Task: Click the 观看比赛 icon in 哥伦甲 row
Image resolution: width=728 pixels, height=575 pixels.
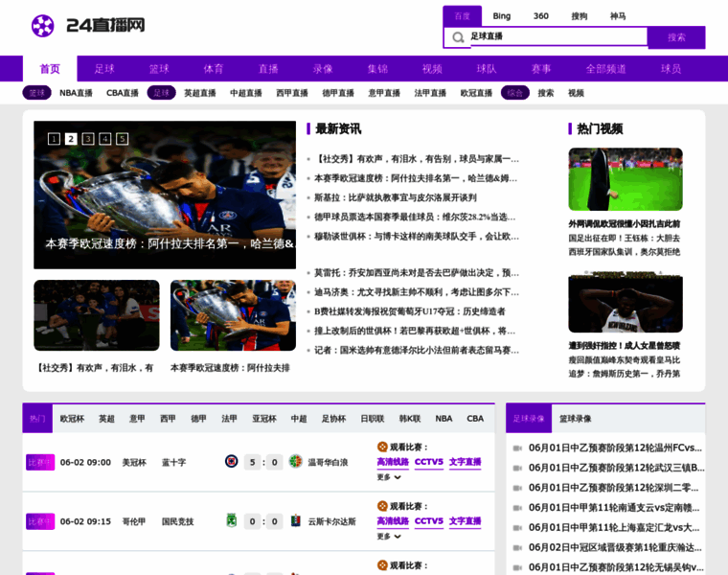Action: pyautogui.click(x=382, y=506)
